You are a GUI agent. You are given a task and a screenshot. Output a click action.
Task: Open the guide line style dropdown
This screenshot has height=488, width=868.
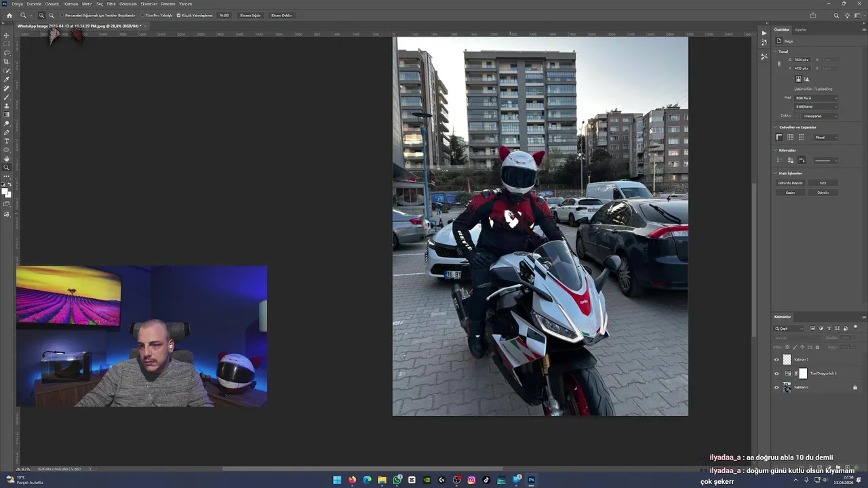pos(825,161)
